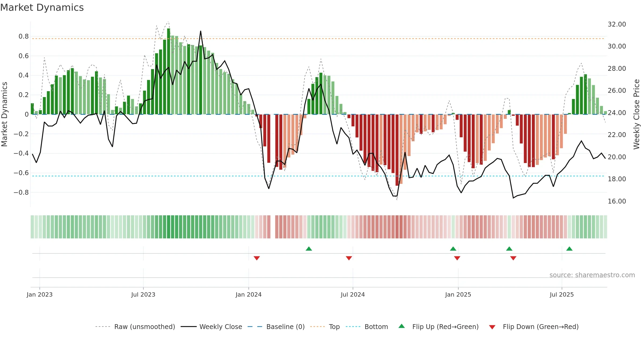Click the Jul 2025 axis label
644x362 pixels.
click(562, 294)
